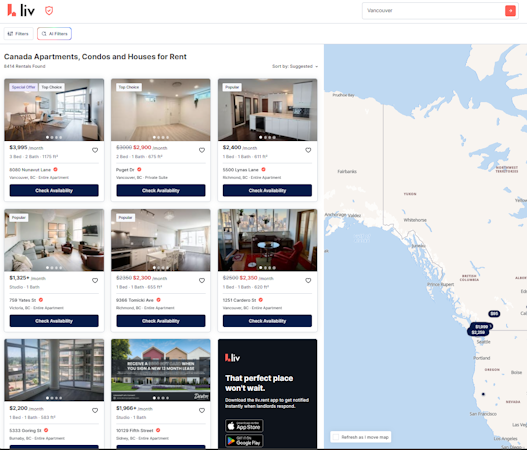
Task: Open the AI Filters option
Action: pos(54,34)
